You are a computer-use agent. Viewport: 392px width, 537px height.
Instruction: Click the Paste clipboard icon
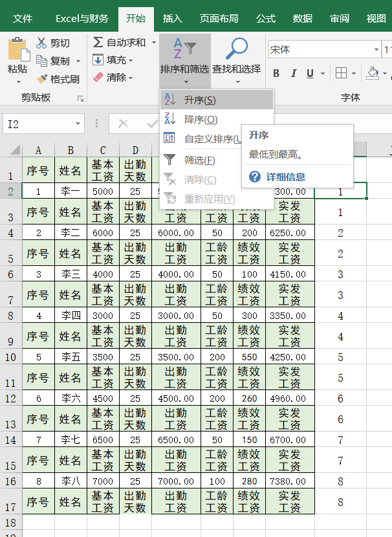coord(18,50)
